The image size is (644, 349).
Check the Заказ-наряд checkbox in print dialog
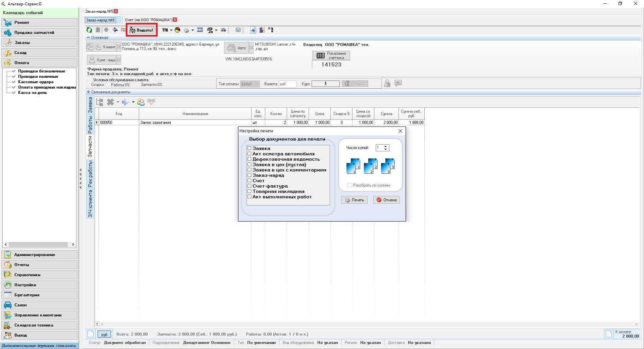pyautogui.click(x=250, y=175)
